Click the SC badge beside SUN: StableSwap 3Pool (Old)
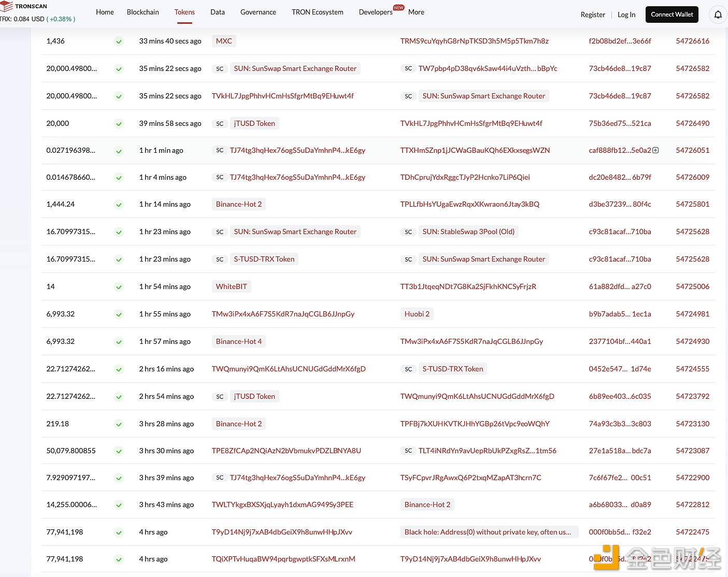 (408, 232)
